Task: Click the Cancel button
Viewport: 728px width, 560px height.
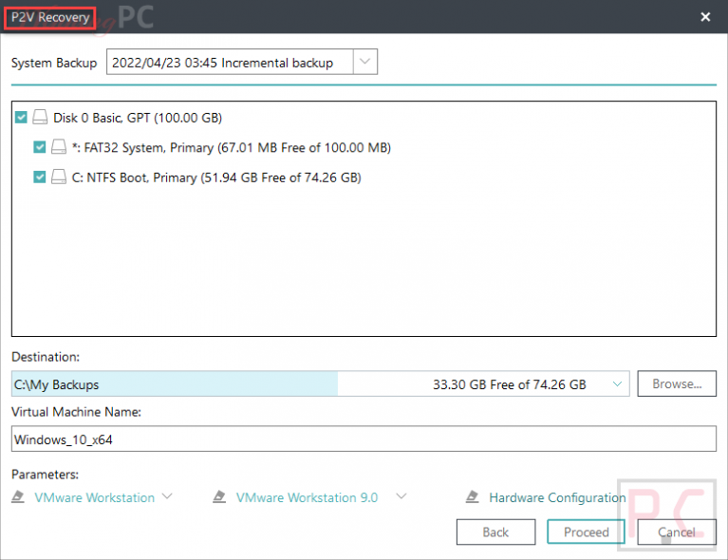Action: pyautogui.click(x=677, y=532)
